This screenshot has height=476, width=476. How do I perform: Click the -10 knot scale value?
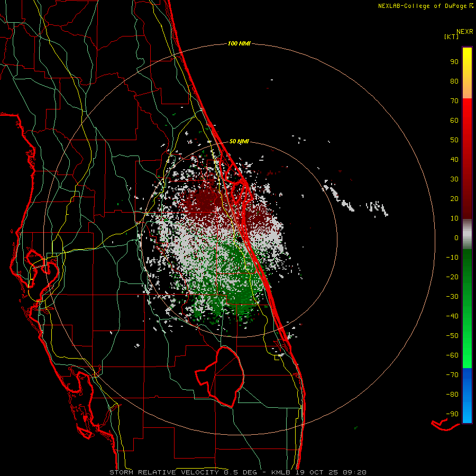[x=452, y=258]
